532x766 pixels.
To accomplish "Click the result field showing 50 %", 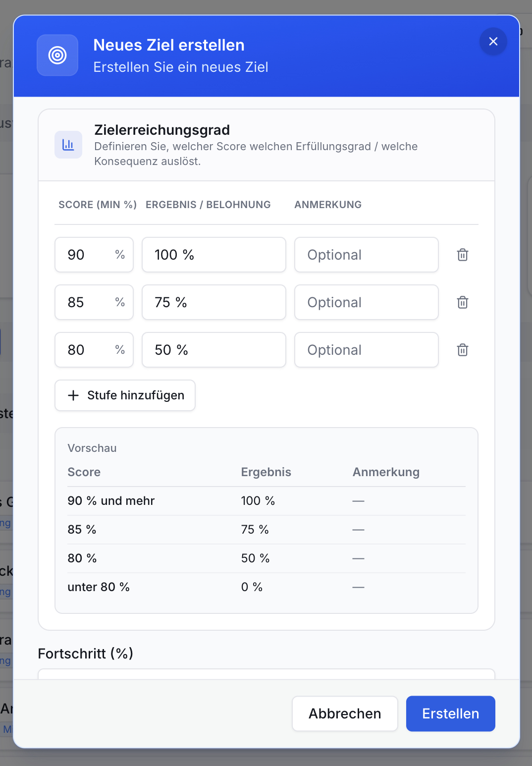I will tap(214, 350).
